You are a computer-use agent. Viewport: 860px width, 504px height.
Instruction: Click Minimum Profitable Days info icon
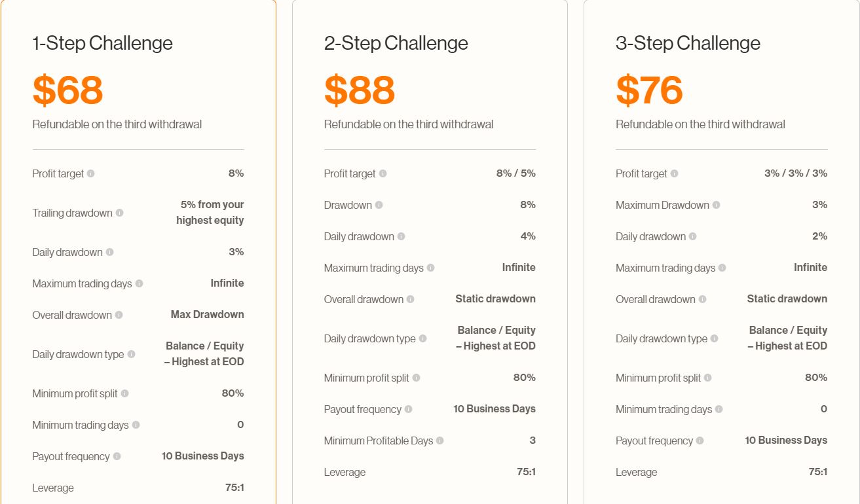439,441
